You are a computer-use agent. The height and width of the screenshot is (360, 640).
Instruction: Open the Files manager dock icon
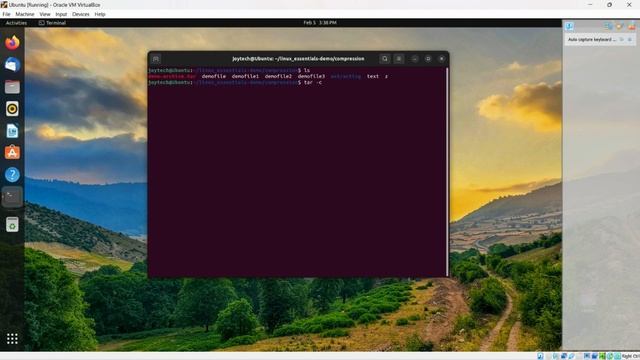tap(12, 87)
